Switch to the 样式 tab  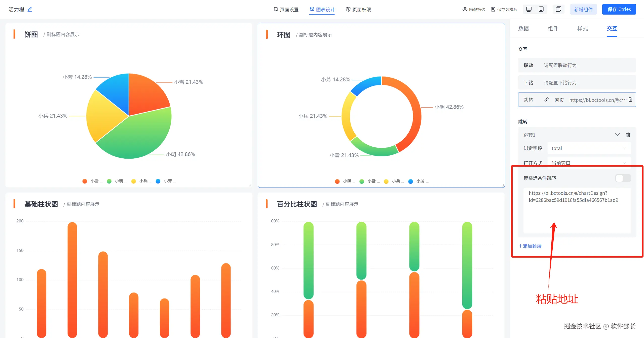click(x=582, y=28)
